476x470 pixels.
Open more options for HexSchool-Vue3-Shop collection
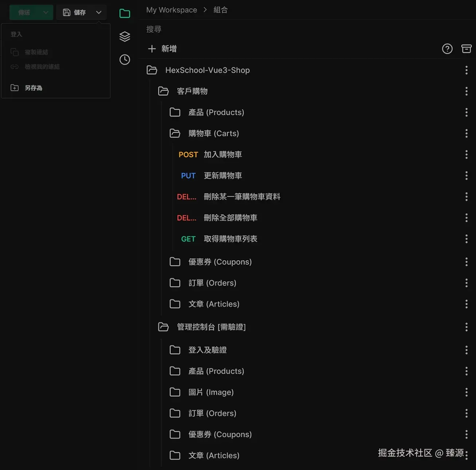(466, 70)
